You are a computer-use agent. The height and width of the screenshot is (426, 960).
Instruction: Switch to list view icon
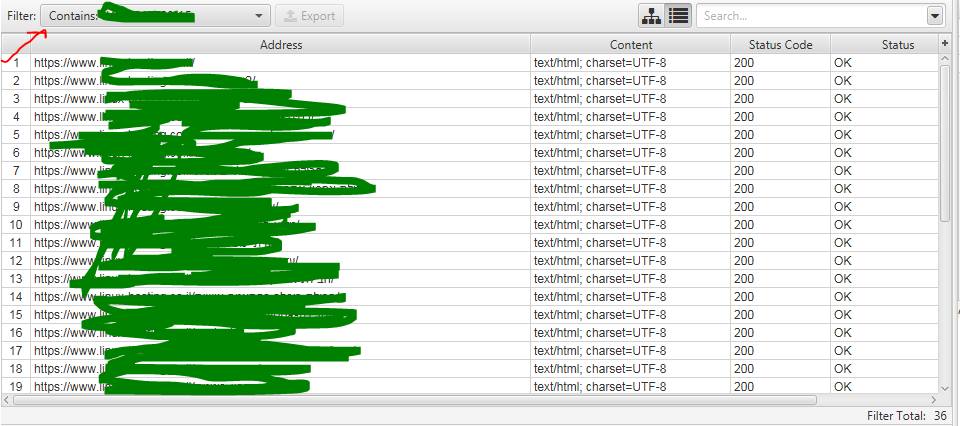(x=678, y=16)
